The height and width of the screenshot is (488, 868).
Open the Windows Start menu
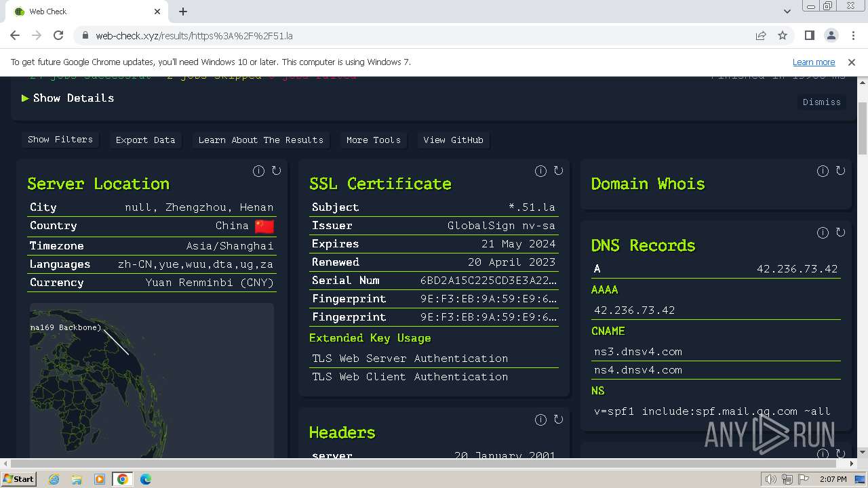(19, 479)
